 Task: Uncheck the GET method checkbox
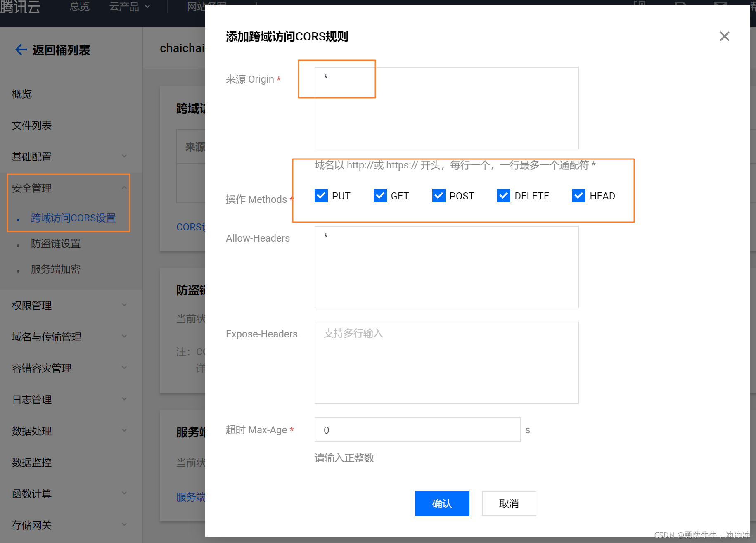click(380, 195)
